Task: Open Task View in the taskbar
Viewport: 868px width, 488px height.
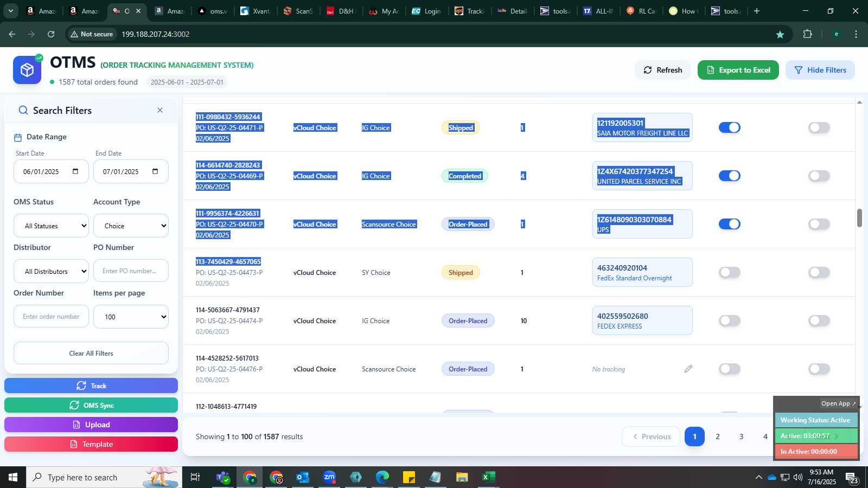Action: (x=195, y=477)
